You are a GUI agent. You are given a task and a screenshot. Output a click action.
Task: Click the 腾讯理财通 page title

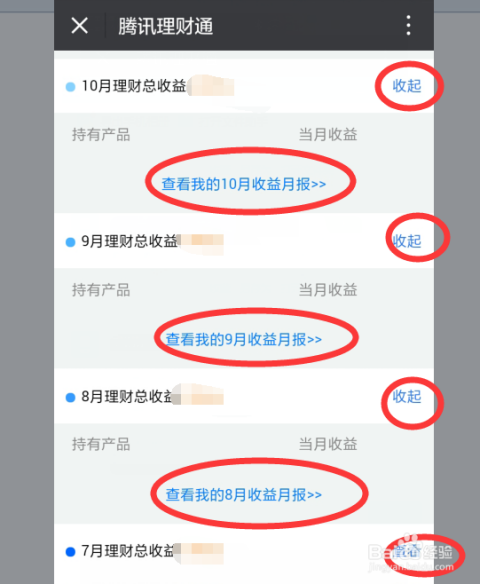coord(165,26)
